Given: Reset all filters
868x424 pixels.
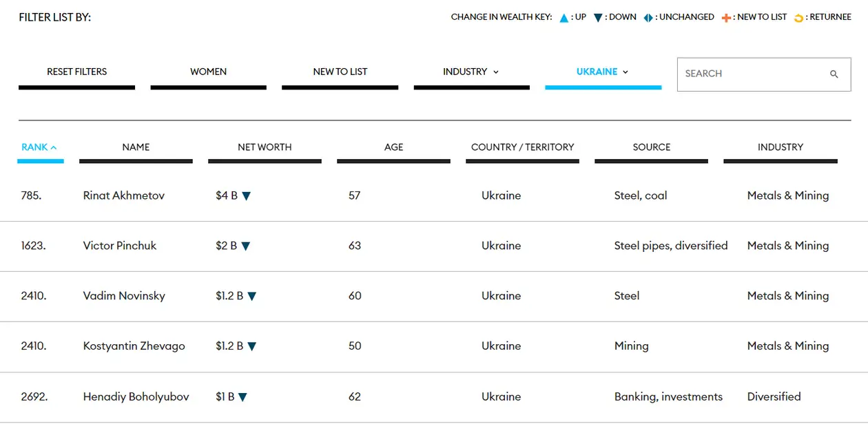Looking at the screenshot, I should click(77, 72).
